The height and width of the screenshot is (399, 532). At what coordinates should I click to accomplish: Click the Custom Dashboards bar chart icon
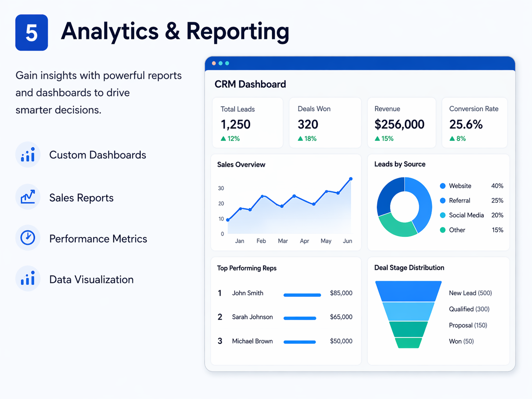(x=28, y=155)
